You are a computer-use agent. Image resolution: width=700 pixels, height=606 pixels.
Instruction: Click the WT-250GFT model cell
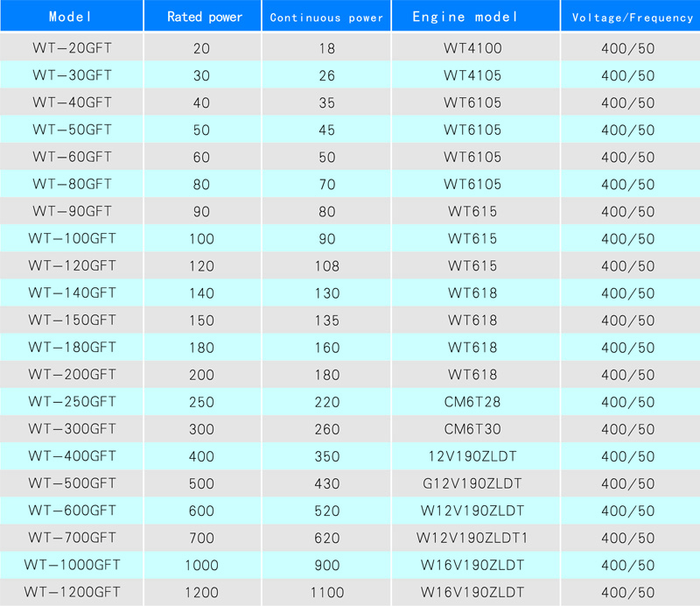pyautogui.click(x=72, y=402)
